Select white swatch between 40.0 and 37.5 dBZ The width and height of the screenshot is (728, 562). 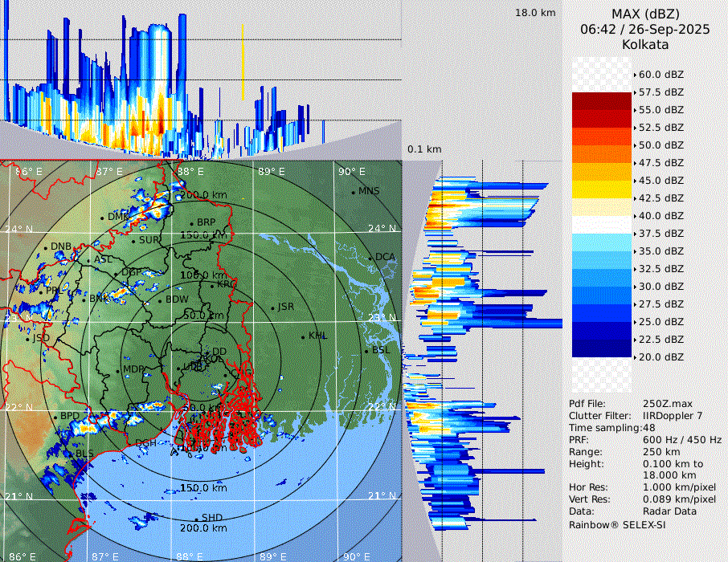pyautogui.click(x=601, y=224)
